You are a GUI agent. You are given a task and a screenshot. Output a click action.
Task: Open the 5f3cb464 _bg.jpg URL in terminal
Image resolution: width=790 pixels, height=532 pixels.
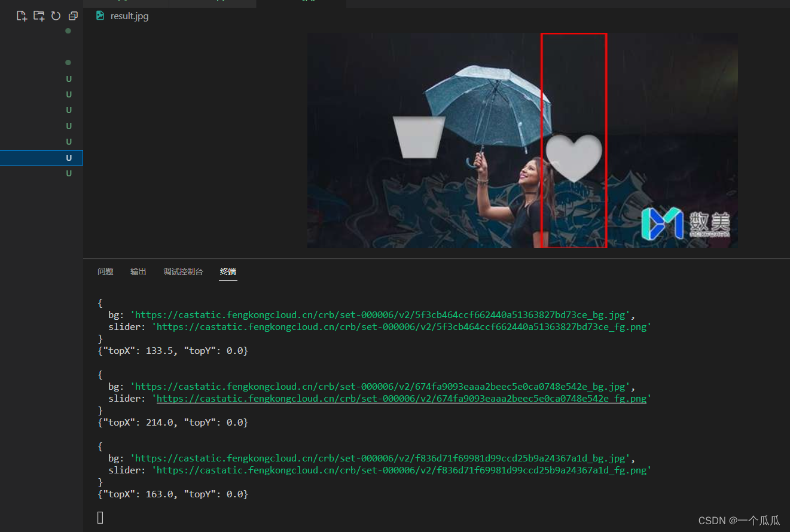380,315
